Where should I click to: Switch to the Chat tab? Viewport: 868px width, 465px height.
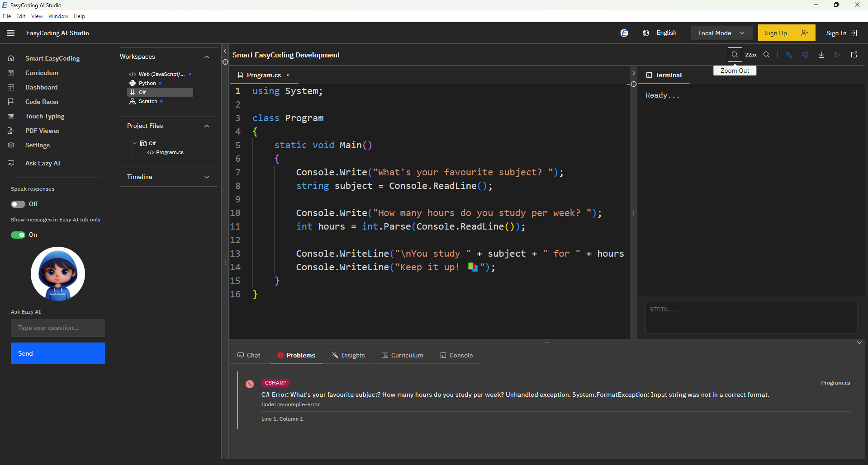[249, 355]
